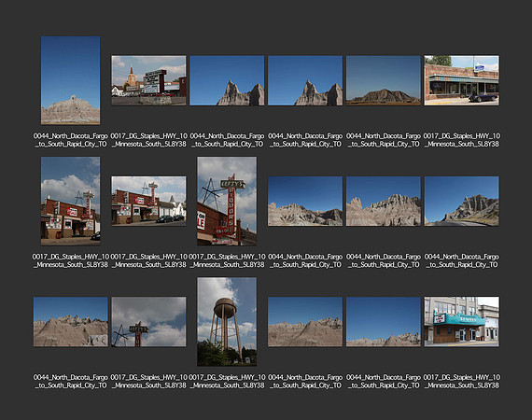This screenshot has width=532, height=420.
Task: Select the portrait brick liquor store photo
Action: pos(71,201)
